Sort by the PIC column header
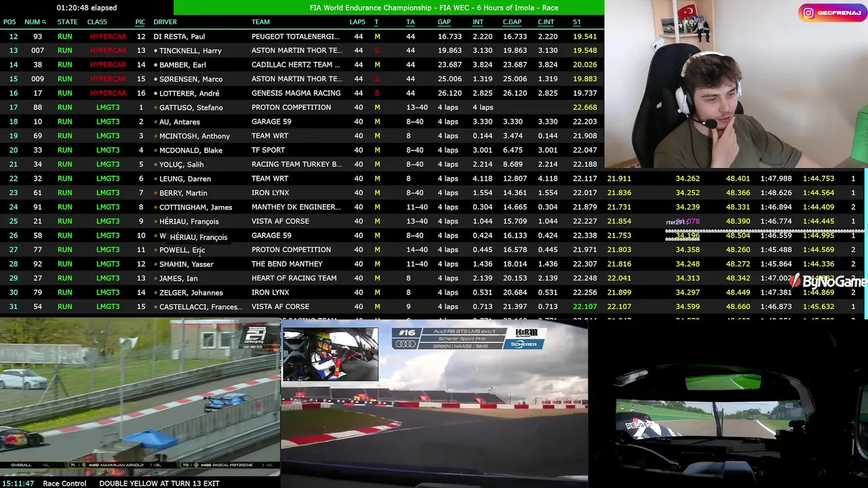Image resolution: width=868 pixels, height=488 pixels. [140, 22]
